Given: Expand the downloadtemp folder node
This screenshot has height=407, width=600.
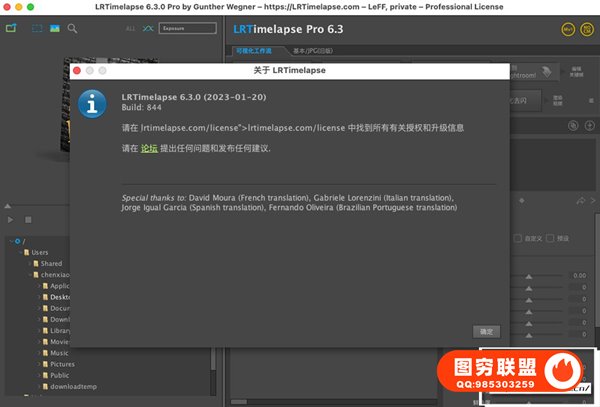Looking at the screenshot, I should [x=42, y=385].
